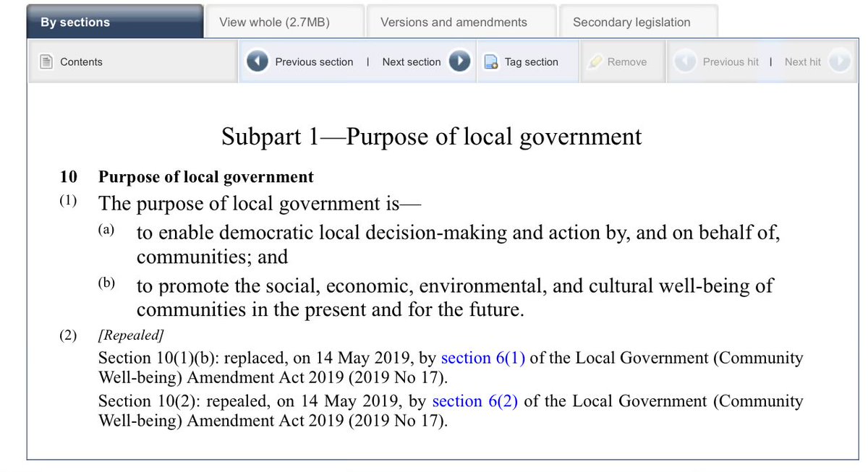This screenshot has width=868, height=472.
Task: Click the Tag section icon
Action: 491,62
